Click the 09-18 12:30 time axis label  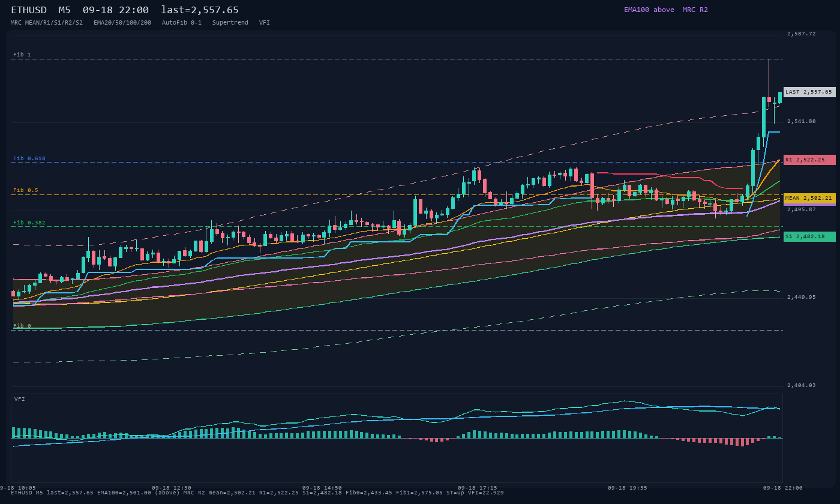click(x=172, y=488)
